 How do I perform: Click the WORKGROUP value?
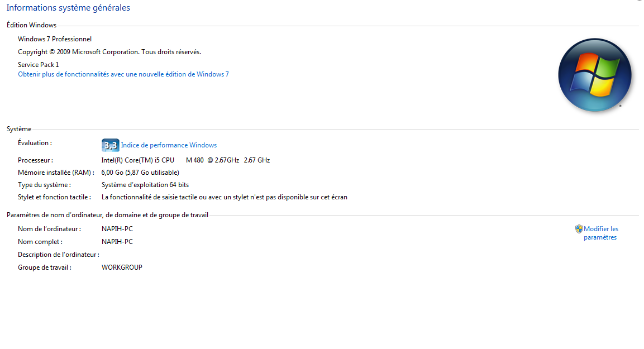pyautogui.click(x=122, y=267)
